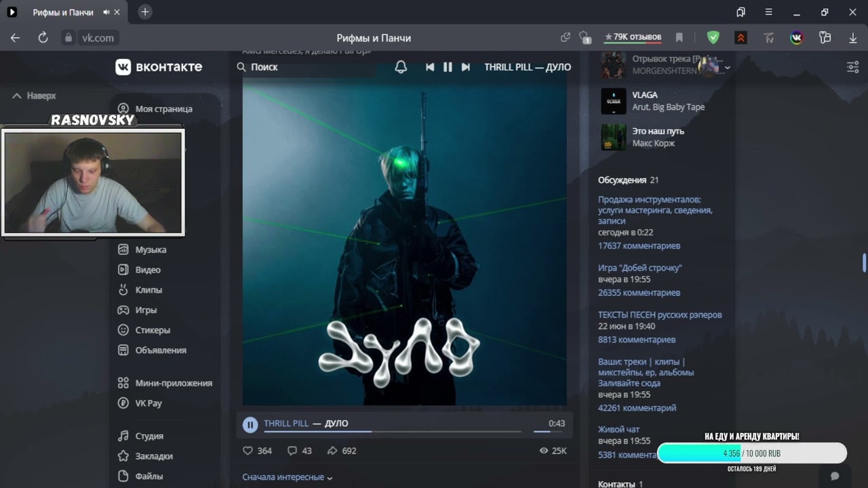Open Студия in the sidebar
The image size is (868, 488).
(x=140, y=436)
